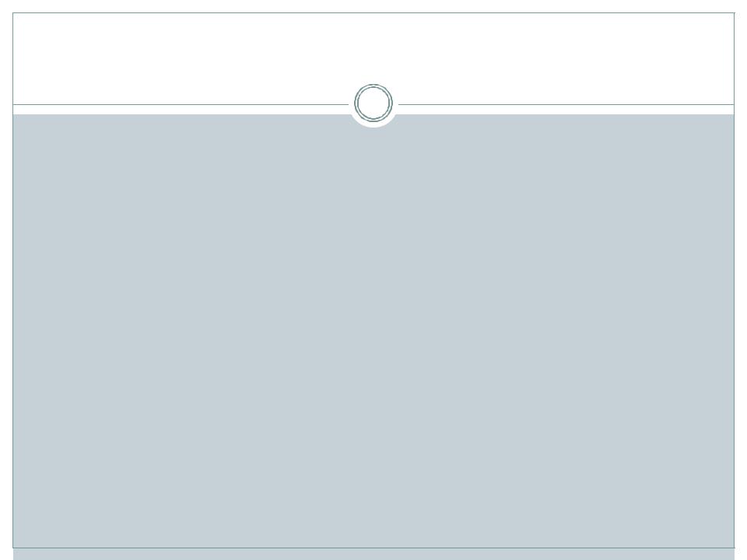The width and height of the screenshot is (747, 560).
Task: Click the bottom-right corner of the gray area
Action: click(734, 547)
